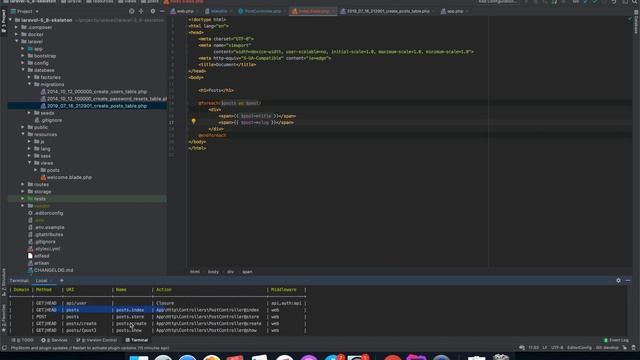Collapse the database folder
This screenshot has height=360, width=640.
23,70
